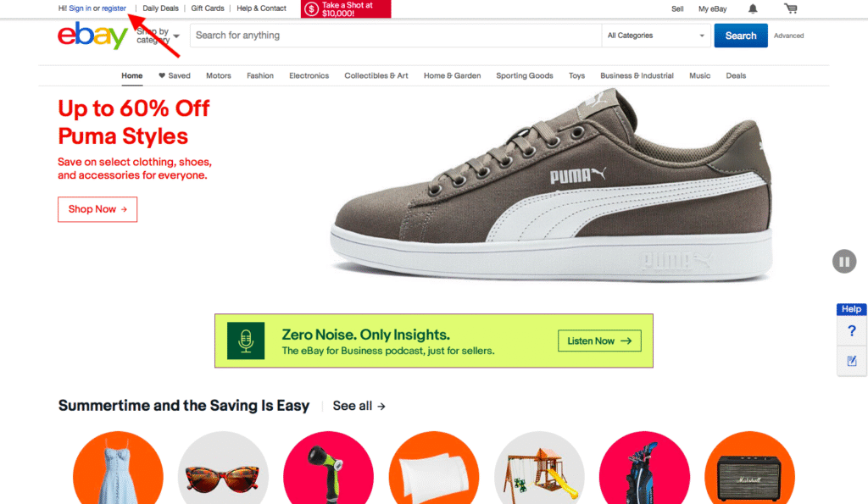Click the blue Search button

click(x=741, y=36)
